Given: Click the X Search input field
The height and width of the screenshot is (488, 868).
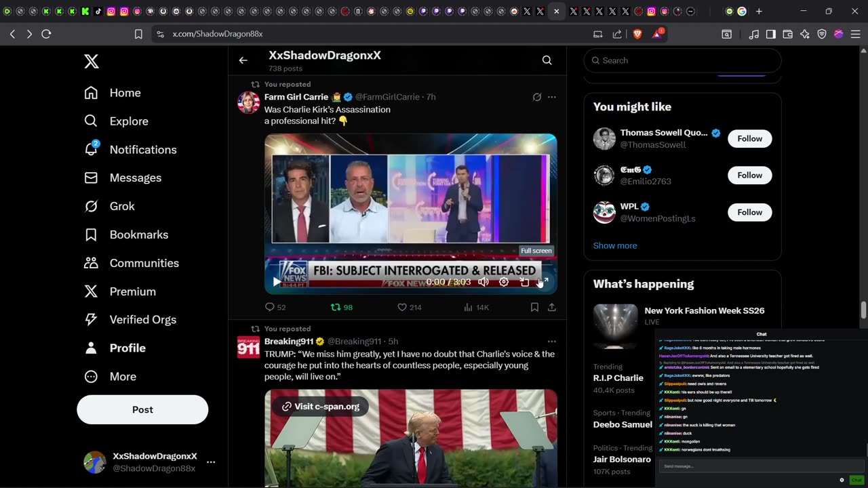Looking at the screenshot, I should point(682,60).
